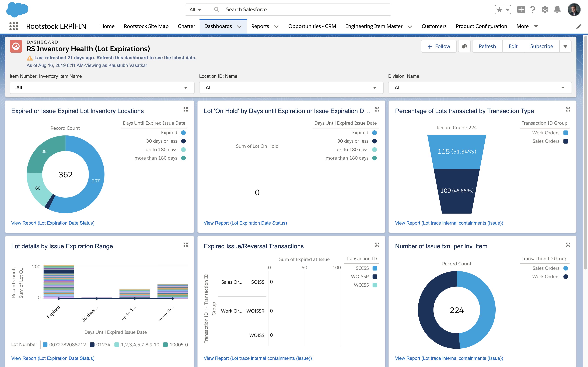This screenshot has width=588, height=367.
Task: Open the Notifications bell icon
Action: [557, 10]
